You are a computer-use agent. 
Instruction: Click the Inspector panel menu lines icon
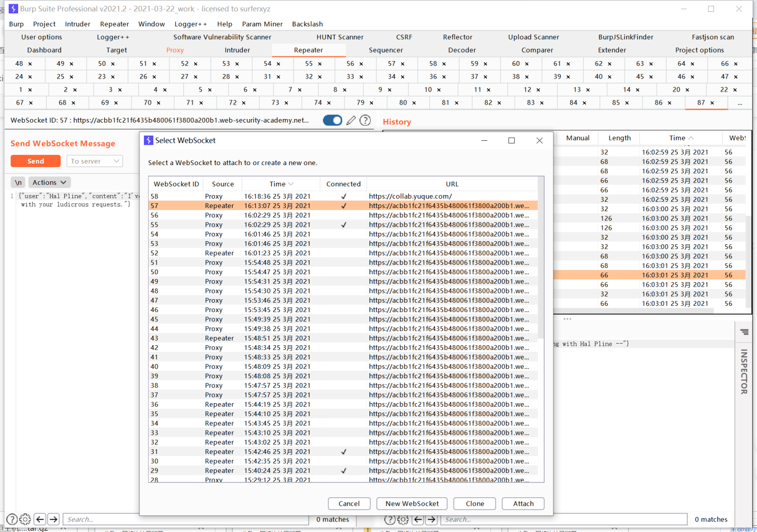[x=744, y=332]
